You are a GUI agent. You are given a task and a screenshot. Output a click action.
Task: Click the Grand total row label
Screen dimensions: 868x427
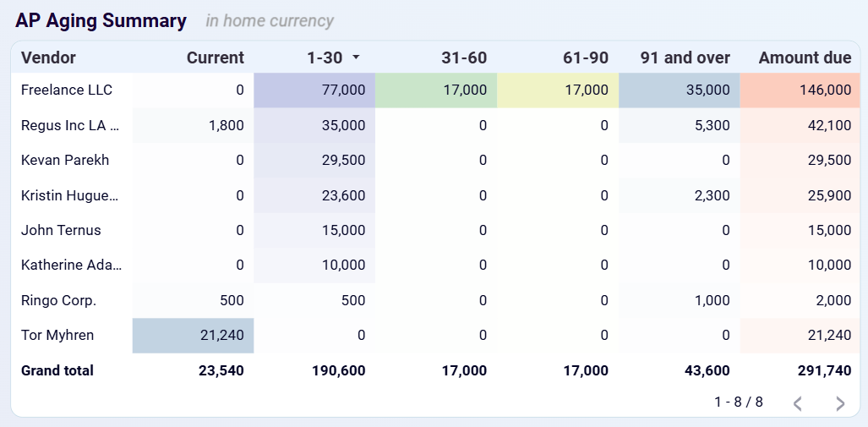[57, 370]
